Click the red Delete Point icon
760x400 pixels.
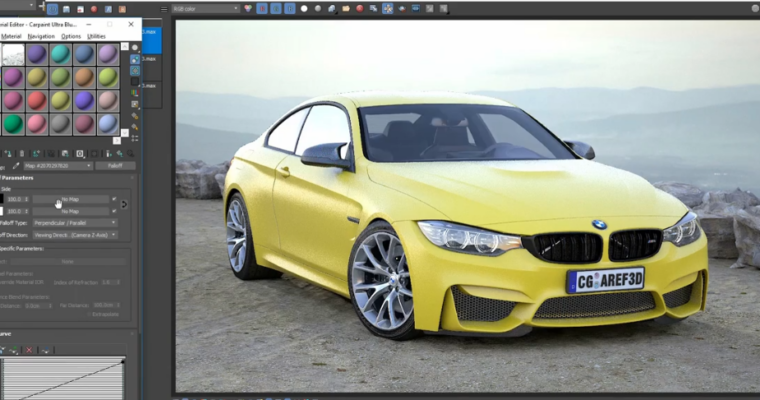click(29, 350)
